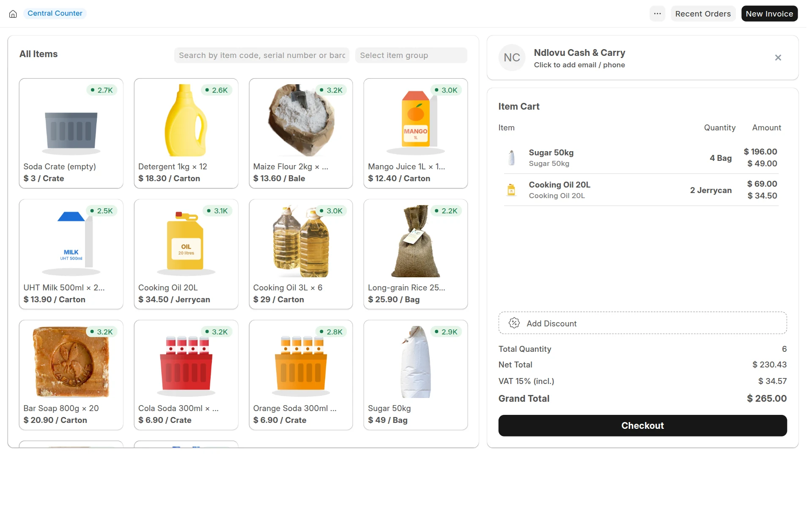The height and width of the screenshot is (508, 812).
Task: Select the Cooking Oil 20L jerrycan card
Action: click(186, 254)
